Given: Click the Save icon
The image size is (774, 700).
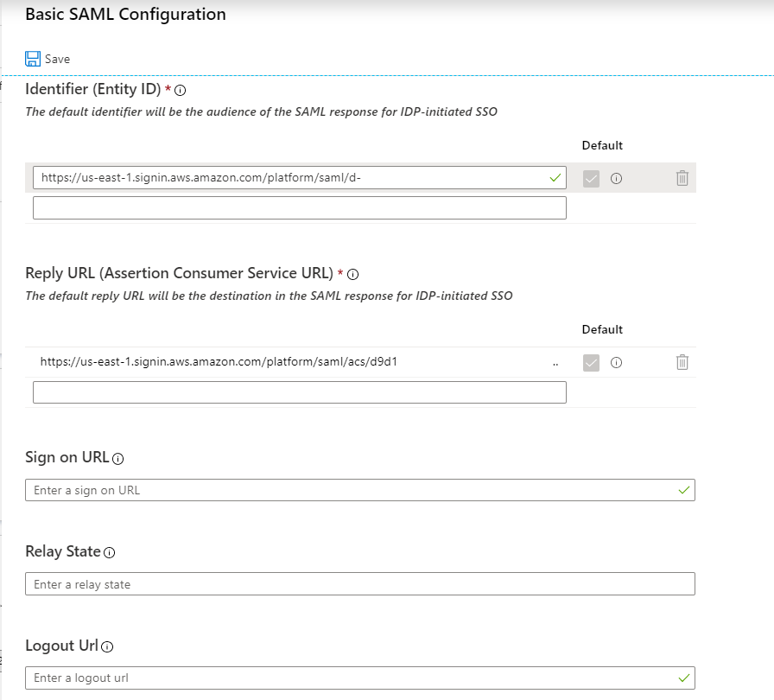Looking at the screenshot, I should point(34,58).
